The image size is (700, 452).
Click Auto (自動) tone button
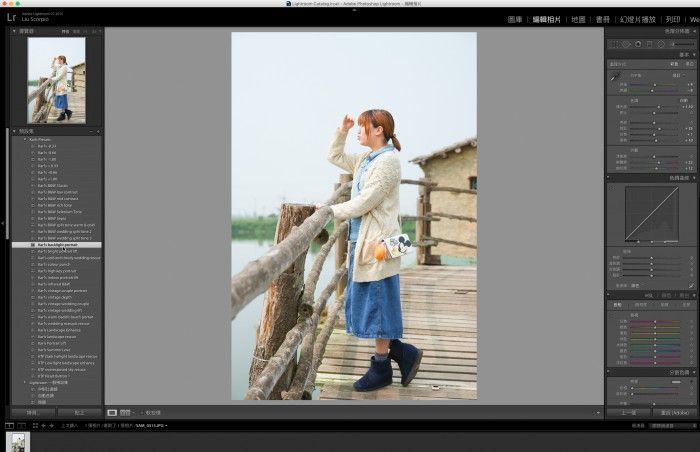684,100
